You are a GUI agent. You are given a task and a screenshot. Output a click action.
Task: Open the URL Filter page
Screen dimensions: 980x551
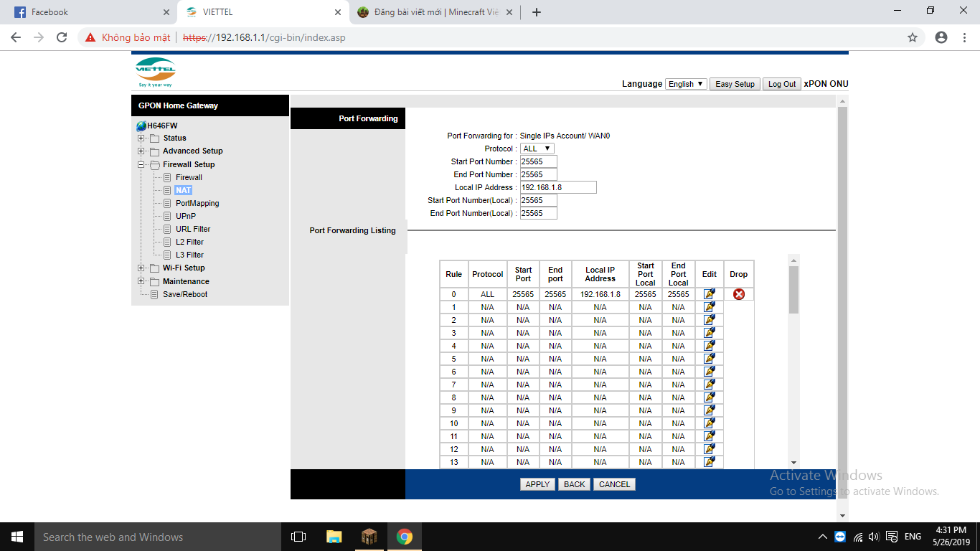click(x=193, y=229)
